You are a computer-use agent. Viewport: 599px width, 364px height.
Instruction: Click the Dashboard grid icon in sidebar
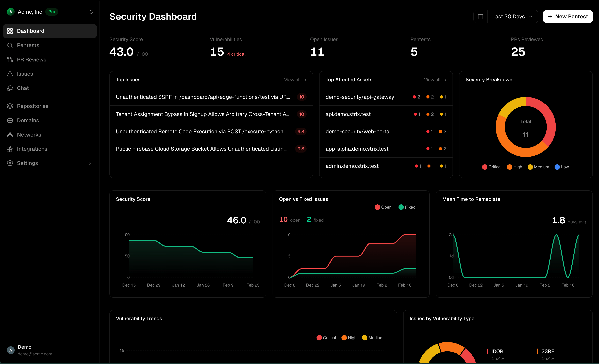click(10, 31)
